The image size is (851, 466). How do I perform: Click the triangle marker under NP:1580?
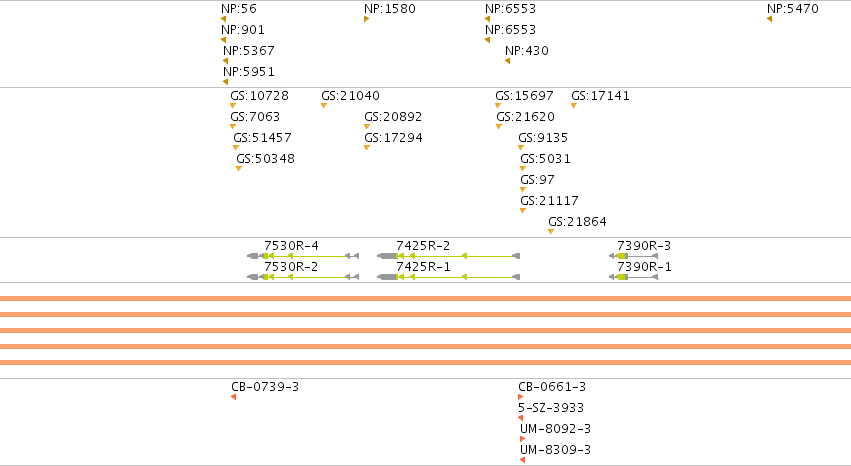pos(366,20)
